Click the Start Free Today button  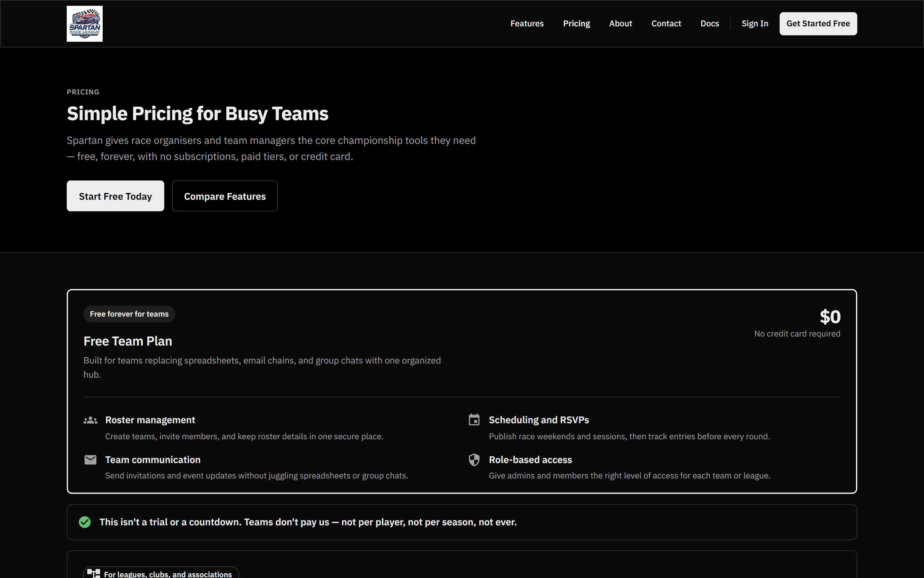pos(115,196)
